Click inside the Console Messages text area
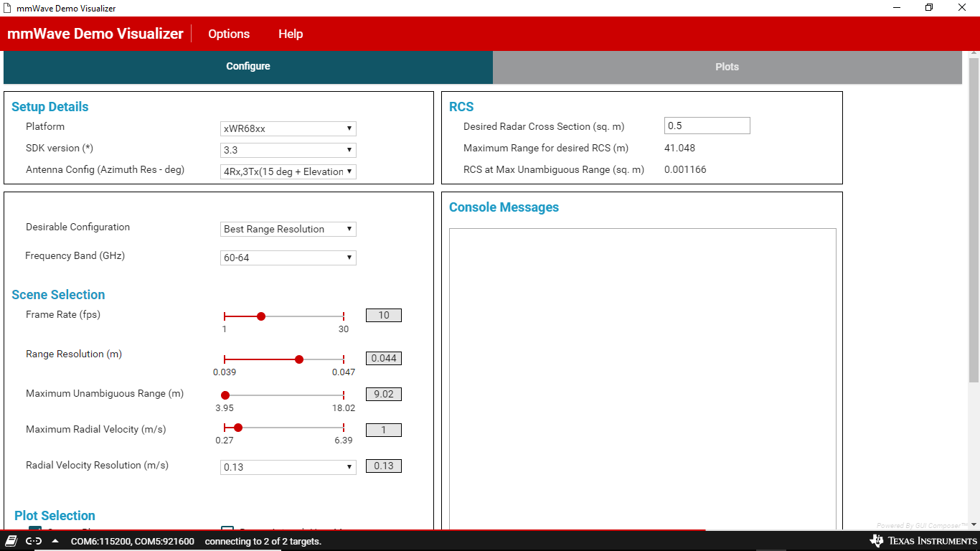The height and width of the screenshot is (551, 980). point(643,380)
